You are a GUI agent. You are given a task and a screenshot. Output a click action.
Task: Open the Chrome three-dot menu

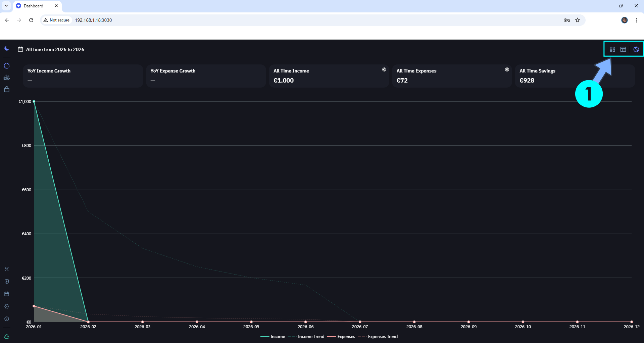pos(636,20)
